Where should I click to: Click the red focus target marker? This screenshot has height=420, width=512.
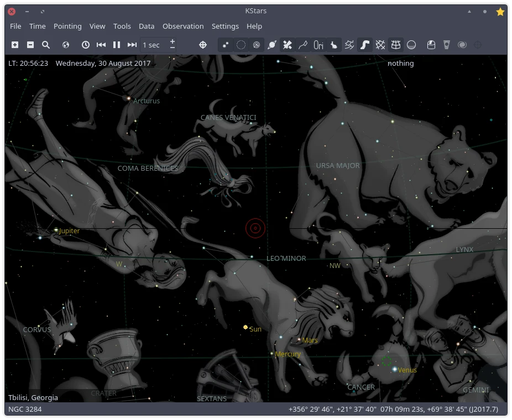[x=255, y=228]
